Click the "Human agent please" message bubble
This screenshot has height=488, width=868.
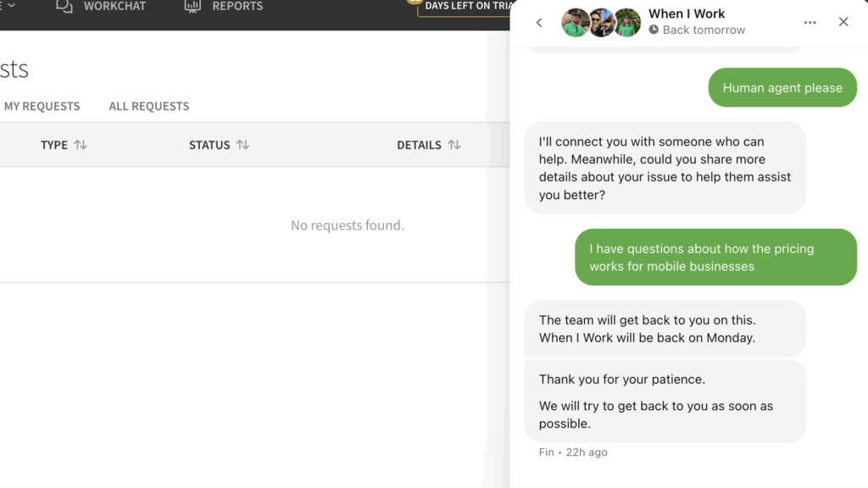(782, 87)
